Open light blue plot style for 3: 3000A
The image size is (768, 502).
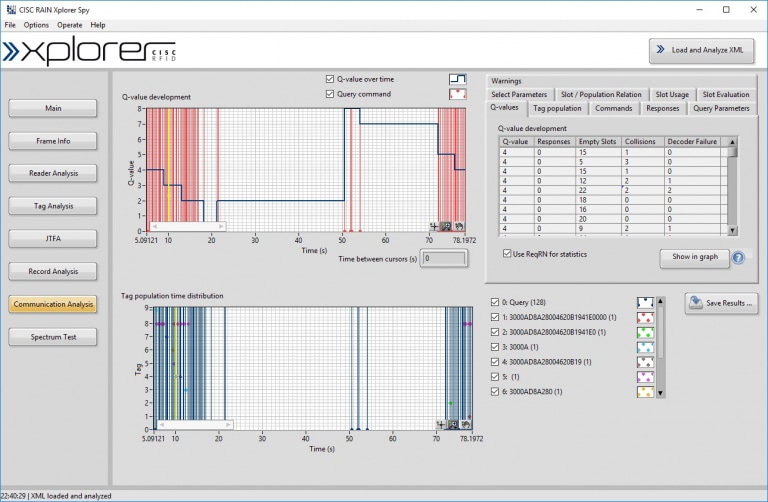pos(645,347)
